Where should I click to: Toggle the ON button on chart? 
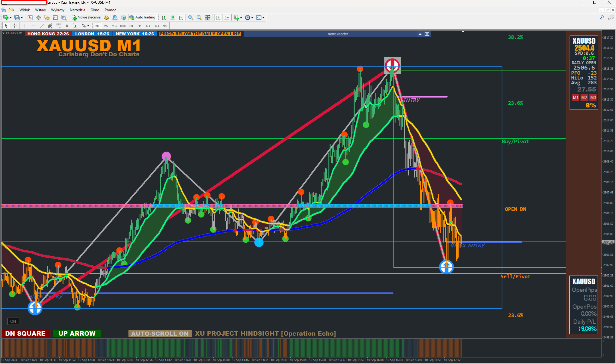tap(13, 321)
